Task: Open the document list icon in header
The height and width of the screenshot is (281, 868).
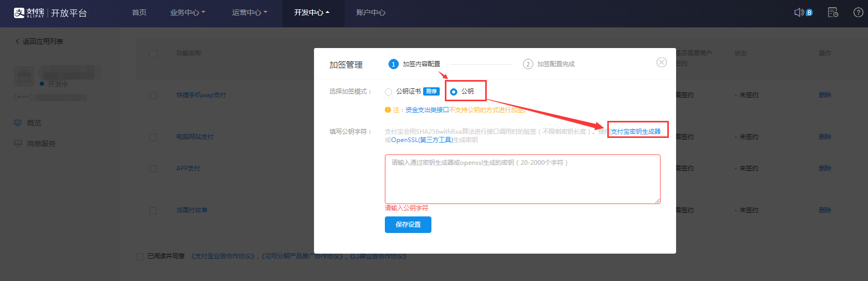Action: [833, 12]
